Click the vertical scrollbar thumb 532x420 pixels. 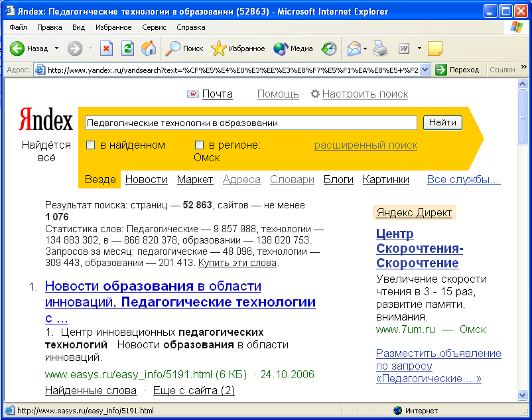(x=522, y=117)
